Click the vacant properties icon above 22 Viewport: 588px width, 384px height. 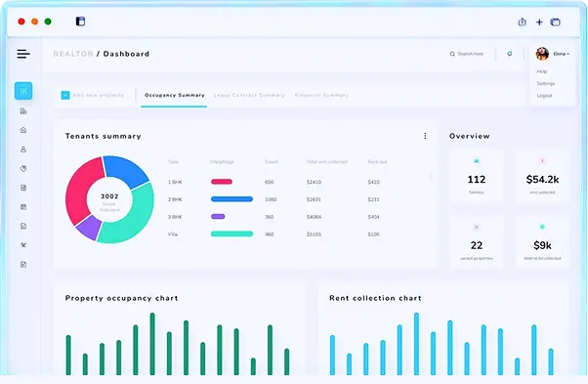[x=477, y=227]
